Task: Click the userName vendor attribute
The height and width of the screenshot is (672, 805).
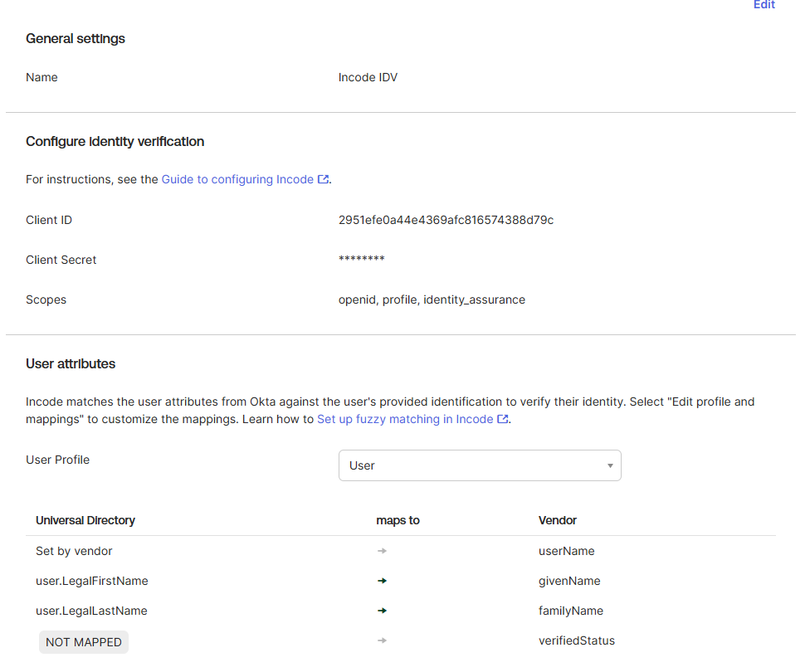Action: (x=566, y=551)
